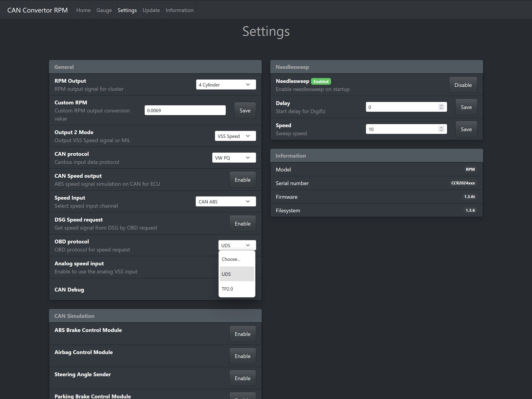Switch to the Gauge tab
This screenshot has width=532, height=399.
104,10
